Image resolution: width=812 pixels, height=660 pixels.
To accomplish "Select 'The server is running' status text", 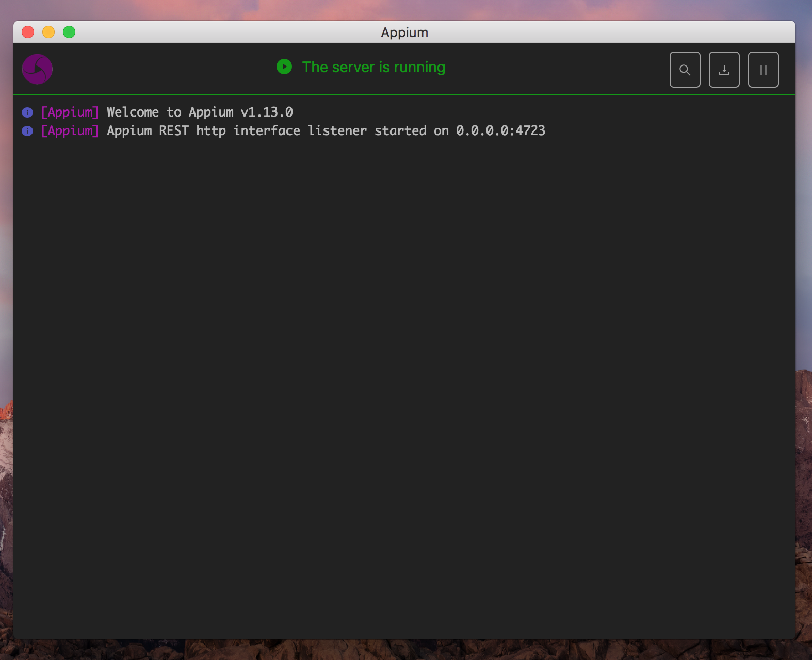I will click(x=373, y=67).
